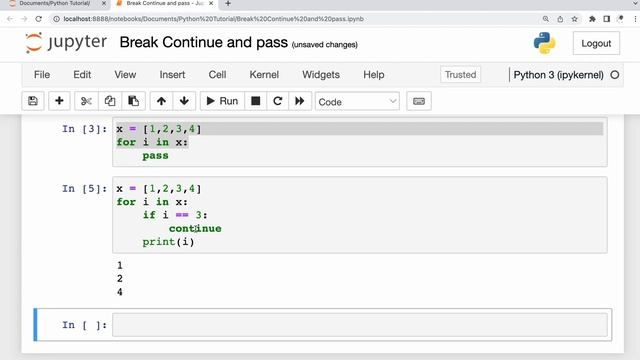The width and height of the screenshot is (640, 360).
Task: Insert a cell below with plus icon
Action: pyautogui.click(x=59, y=101)
